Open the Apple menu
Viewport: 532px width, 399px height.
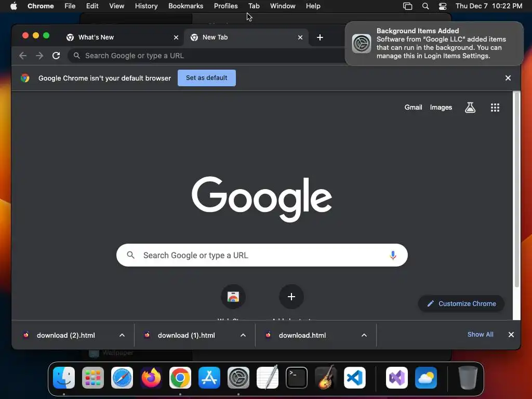[x=14, y=6]
